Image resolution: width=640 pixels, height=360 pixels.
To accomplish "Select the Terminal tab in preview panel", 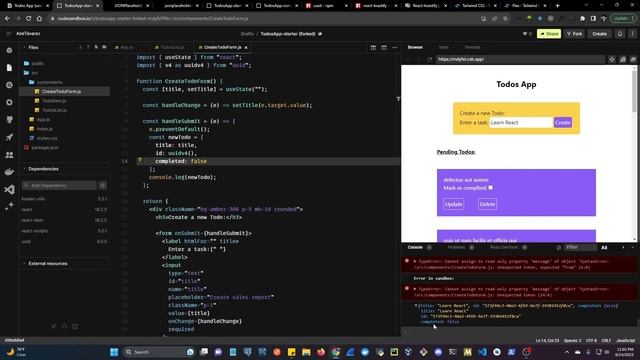I will tap(472, 47).
